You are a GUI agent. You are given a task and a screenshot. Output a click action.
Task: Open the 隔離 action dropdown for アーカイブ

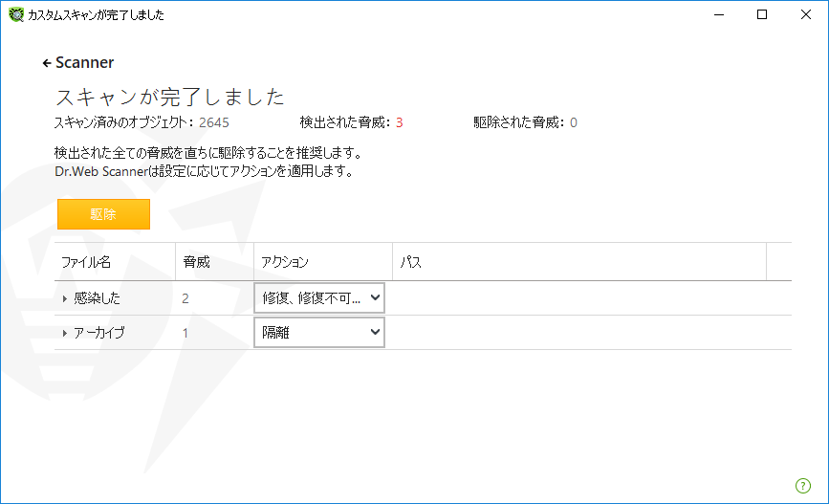(319, 333)
